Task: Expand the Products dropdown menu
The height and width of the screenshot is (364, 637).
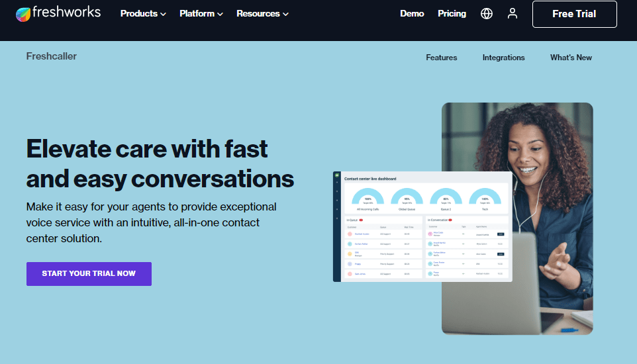Action: point(143,14)
